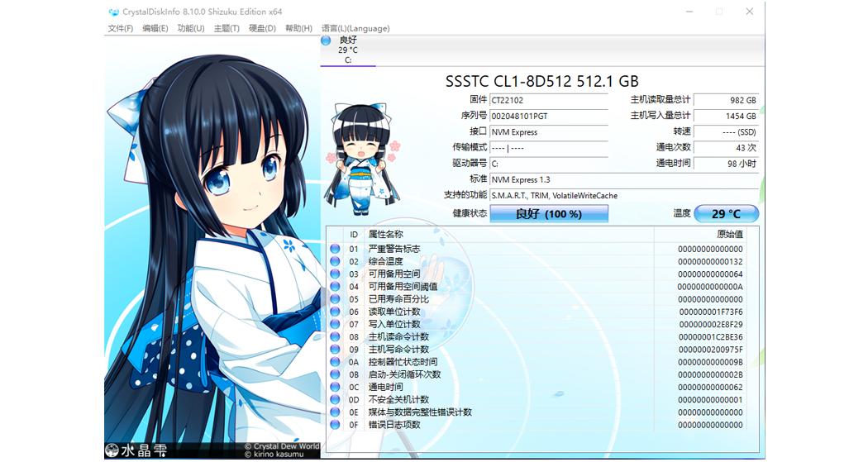Click raw value 00000000000132
The width and height of the screenshot is (868, 462).
710,262
